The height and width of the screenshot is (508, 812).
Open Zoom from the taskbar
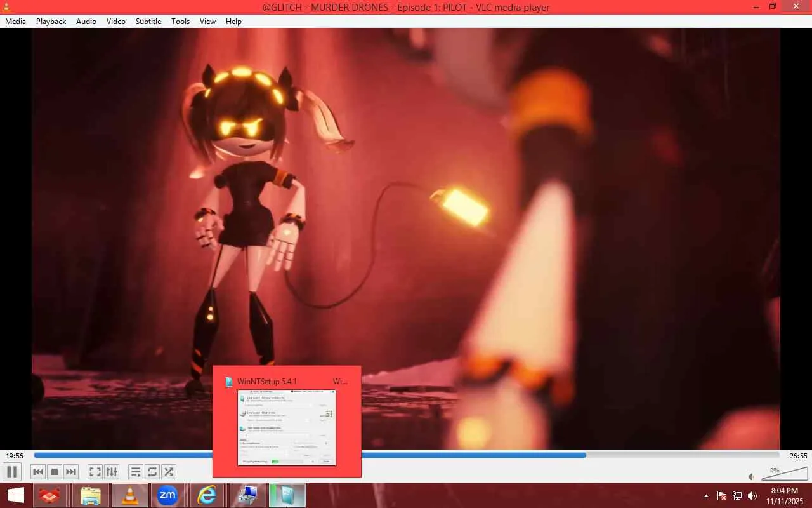click(167, 495)
